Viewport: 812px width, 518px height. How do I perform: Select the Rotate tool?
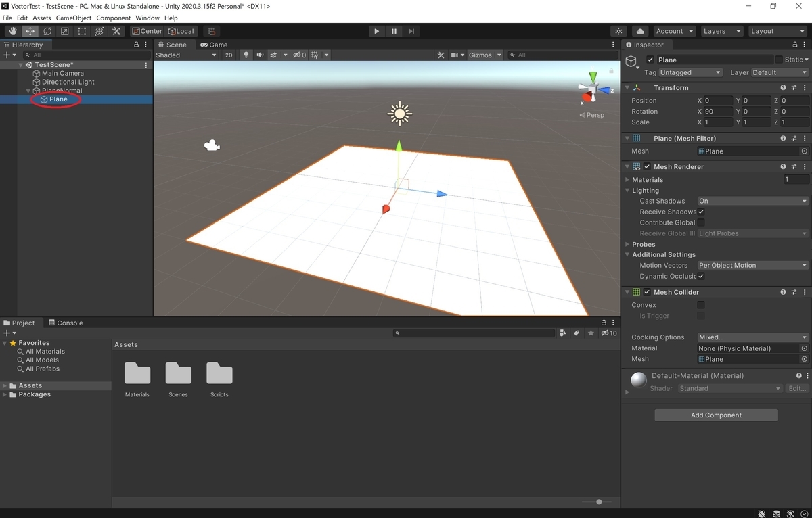click(x=47, y=31)
